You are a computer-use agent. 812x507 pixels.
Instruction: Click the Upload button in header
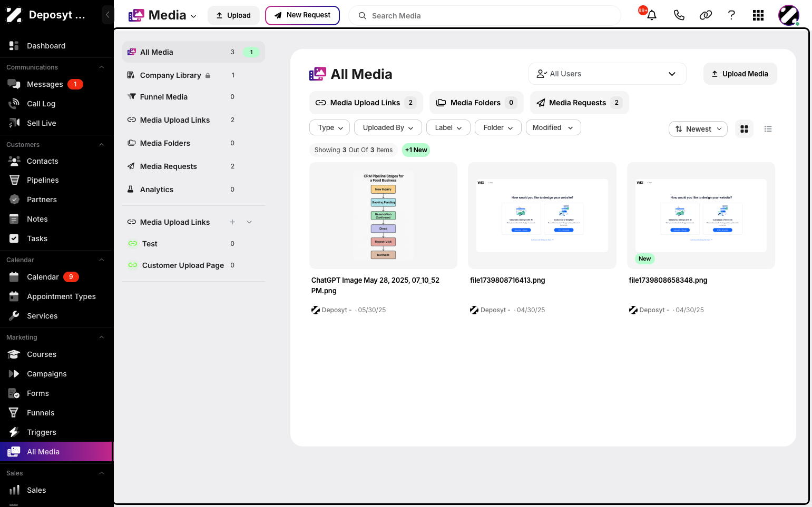[233, 15]
